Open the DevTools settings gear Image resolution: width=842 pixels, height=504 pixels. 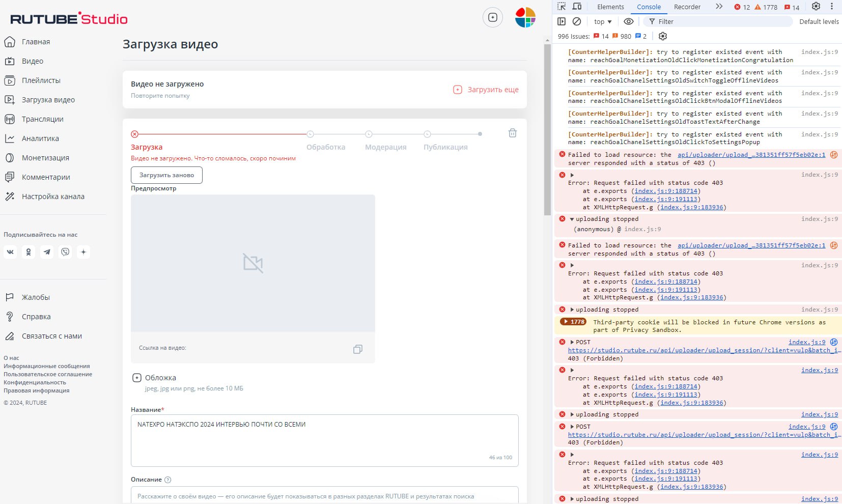point(816,7)
